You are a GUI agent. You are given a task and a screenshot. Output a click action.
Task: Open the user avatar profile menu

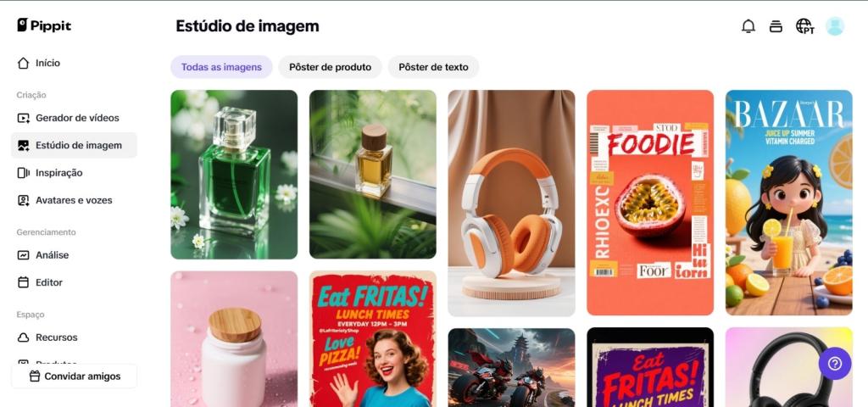(834, 26)
